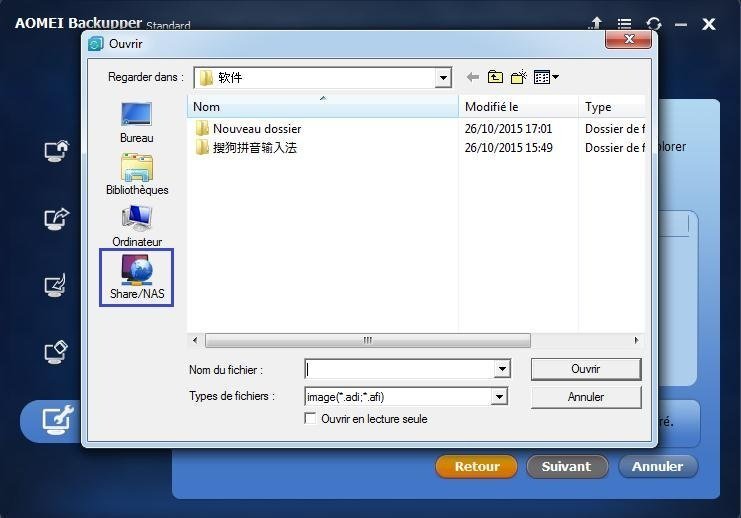Screen dimensions: 741x518
Task: Open the third AOMEI sidebar restore icon
Action: (55, 285)
